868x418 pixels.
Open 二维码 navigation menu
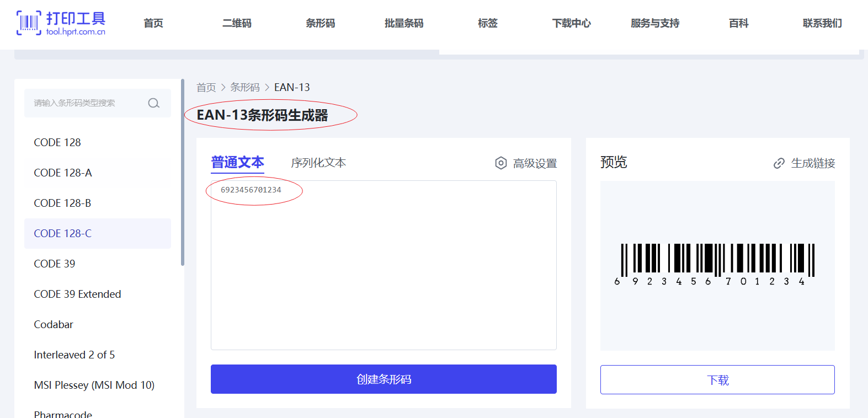click(x=237, y=23)
